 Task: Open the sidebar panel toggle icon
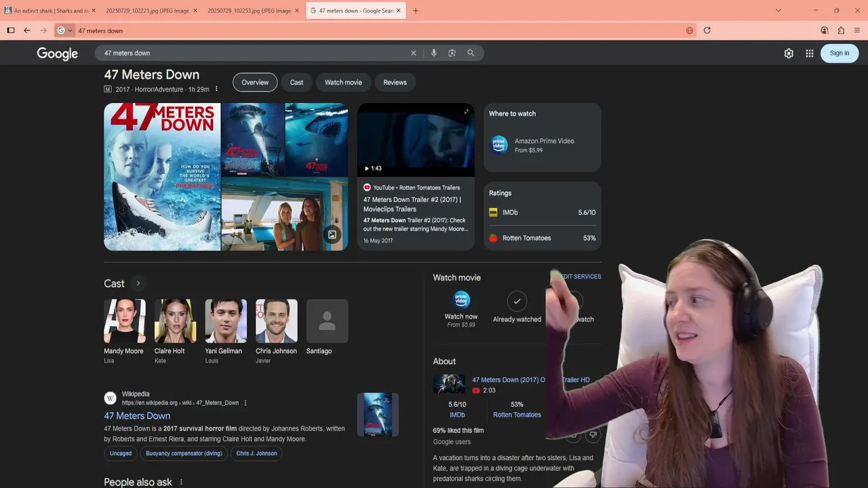[11, 30]
